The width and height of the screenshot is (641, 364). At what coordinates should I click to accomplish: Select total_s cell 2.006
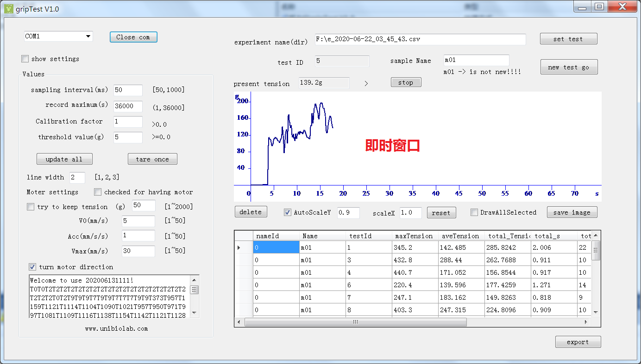(554, 247)
